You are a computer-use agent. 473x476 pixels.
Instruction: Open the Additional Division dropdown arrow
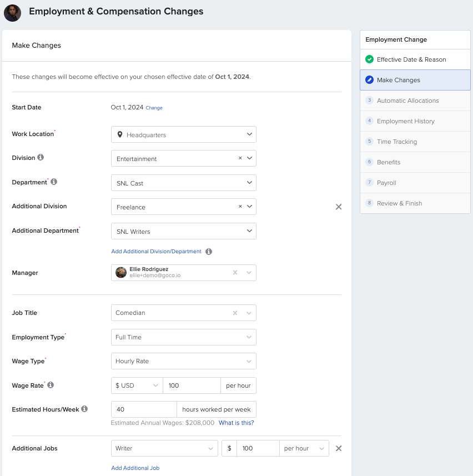pyautogui.click(x=249, y=207)
